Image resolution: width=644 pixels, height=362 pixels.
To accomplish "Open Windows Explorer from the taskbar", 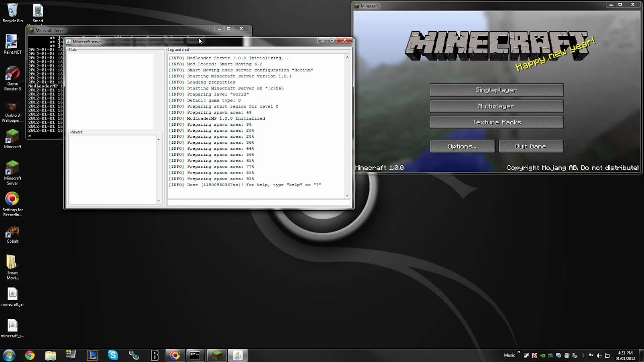I will tap(51, 355).
